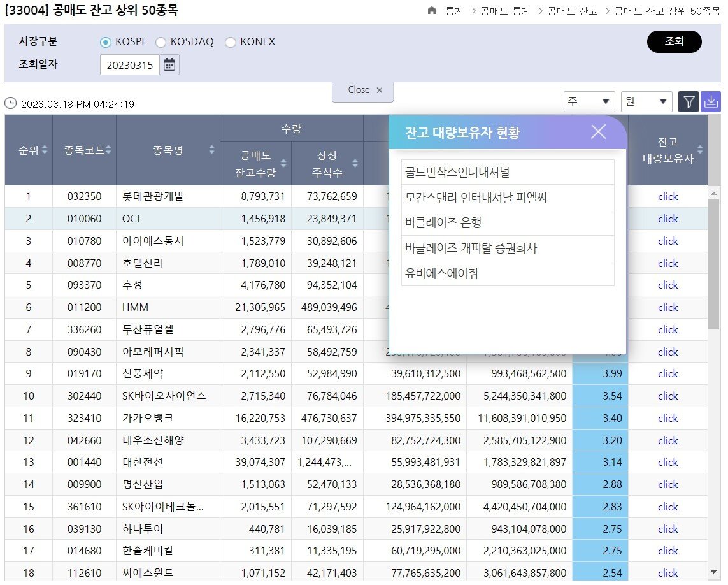Click the download export icon
Viewport: 728px width, 585px height.
pyautogui.click(x=711, y=101)
